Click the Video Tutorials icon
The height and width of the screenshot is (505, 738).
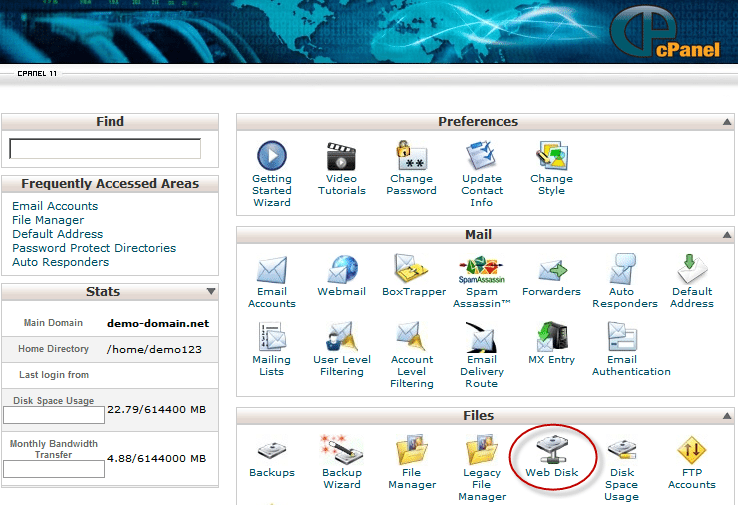pyautogui.click(x=341, y=156)
